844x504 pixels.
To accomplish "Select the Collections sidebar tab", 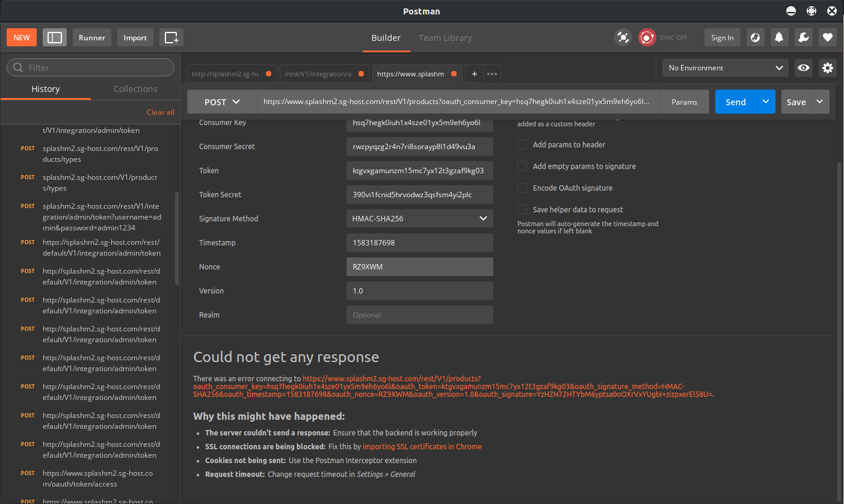I will pyautogui.click(x=135, y=89).
